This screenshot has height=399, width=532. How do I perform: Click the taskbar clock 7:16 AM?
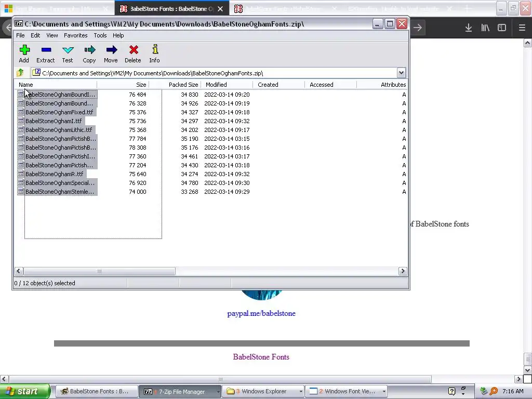point(513,391)
